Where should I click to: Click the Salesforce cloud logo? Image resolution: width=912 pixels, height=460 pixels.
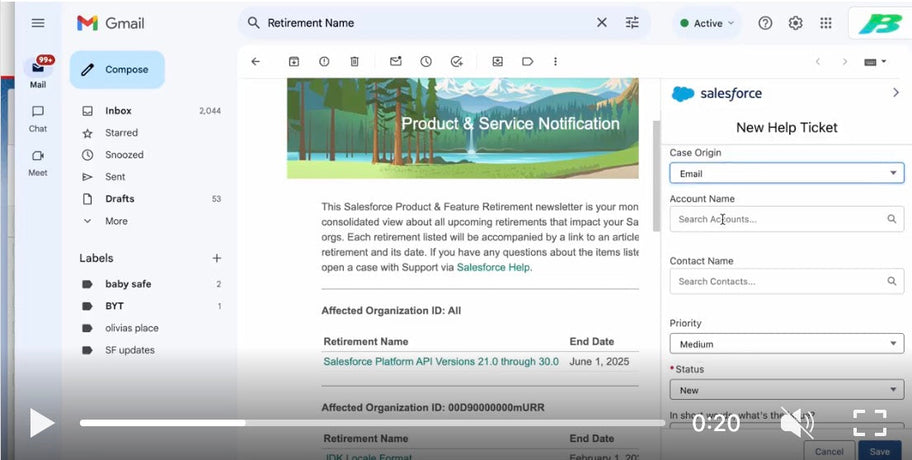pos(683,94)
